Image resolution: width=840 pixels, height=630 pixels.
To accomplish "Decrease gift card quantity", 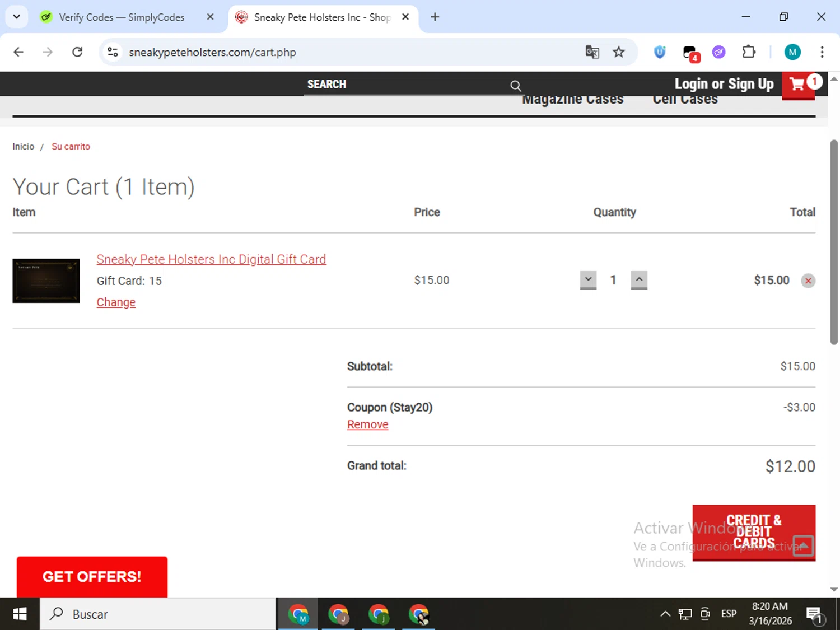I will coord(588,280).
